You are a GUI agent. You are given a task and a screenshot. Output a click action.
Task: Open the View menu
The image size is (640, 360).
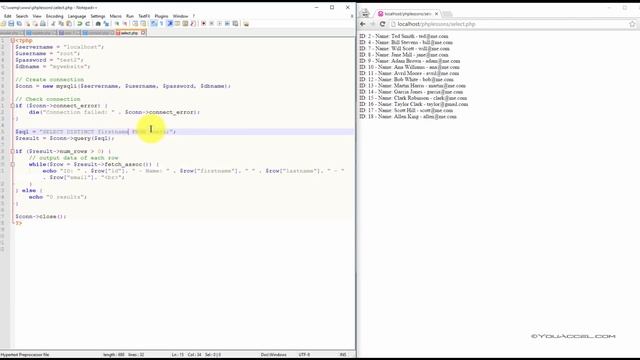[37, 16]
